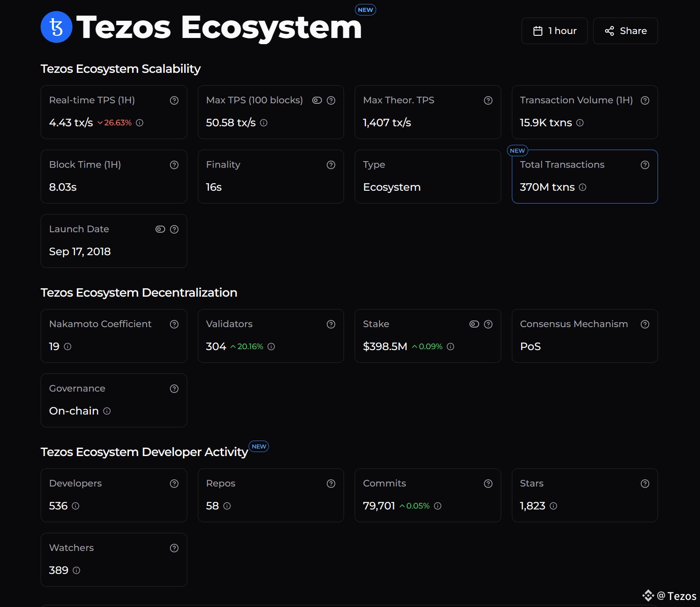Show info for 4.43 tx/s value
The width and height of the screenshot is (700, 607).
point(140,123)
